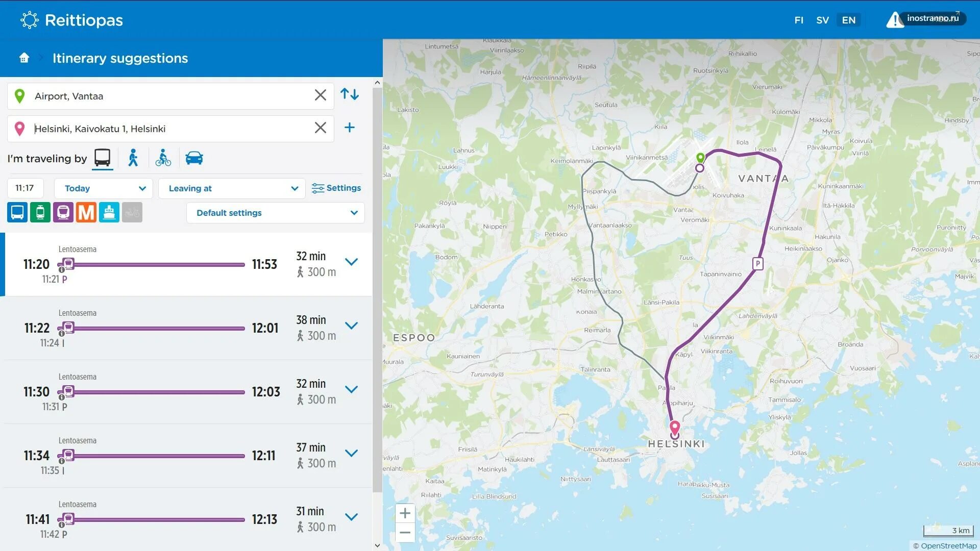Open the Settings link
Screen dimensions: 980x551
point(336,188)
